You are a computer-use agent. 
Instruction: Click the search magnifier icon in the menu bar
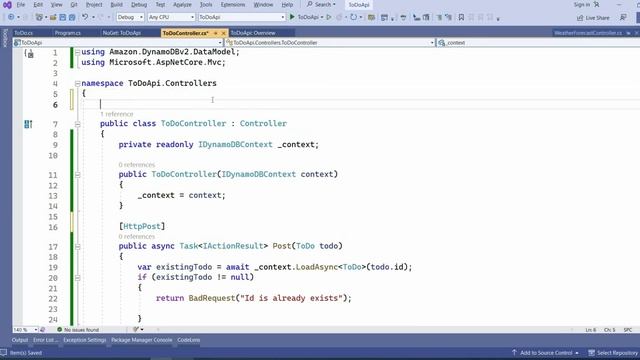(309, 4)
